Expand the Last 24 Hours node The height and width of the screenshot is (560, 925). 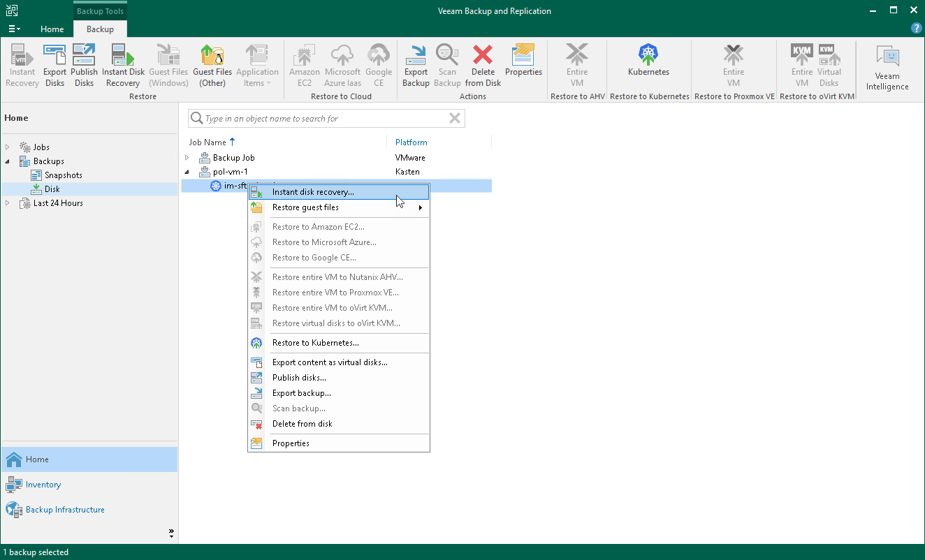click(x=8, y=203)
